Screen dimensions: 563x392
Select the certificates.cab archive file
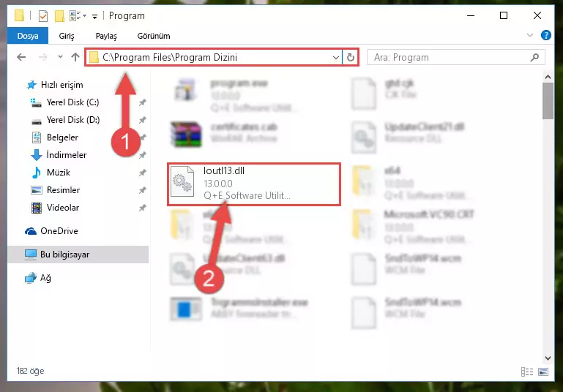tap(225, 134)
